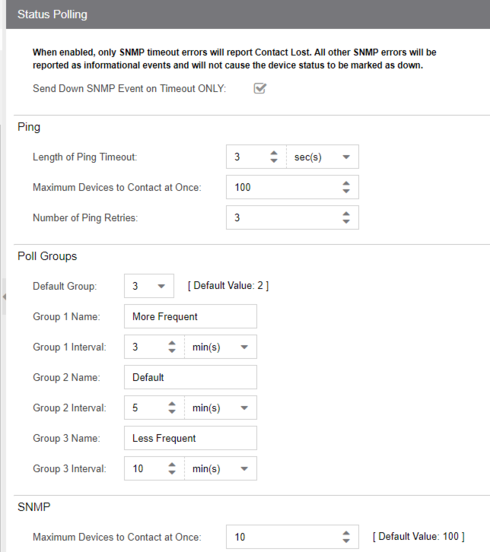Increase SNMP Maximum Devices to Contact value
The width and height of the screenshot is (490, 552).
(x=346, y=533)
